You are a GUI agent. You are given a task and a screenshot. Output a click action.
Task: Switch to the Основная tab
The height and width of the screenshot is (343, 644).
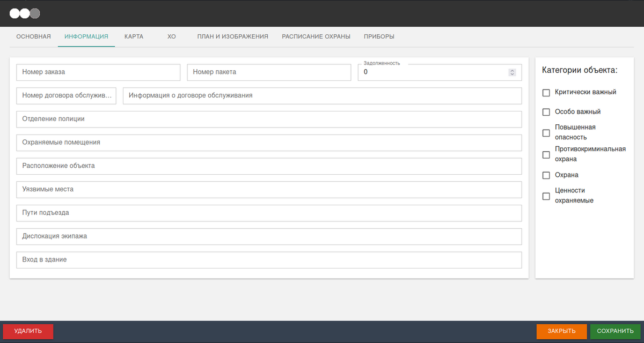click(x=33, y=36)
